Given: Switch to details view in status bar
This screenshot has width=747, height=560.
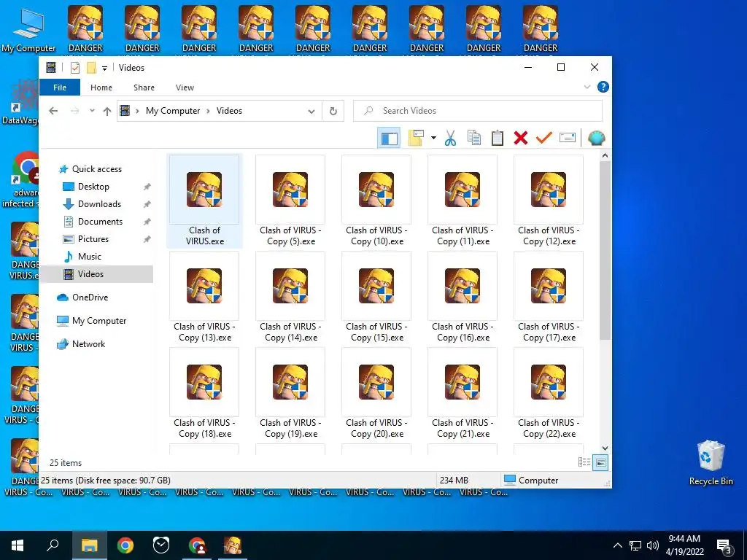Looking at the screenshot, I should pyautogui.click(x=584, y=462).
